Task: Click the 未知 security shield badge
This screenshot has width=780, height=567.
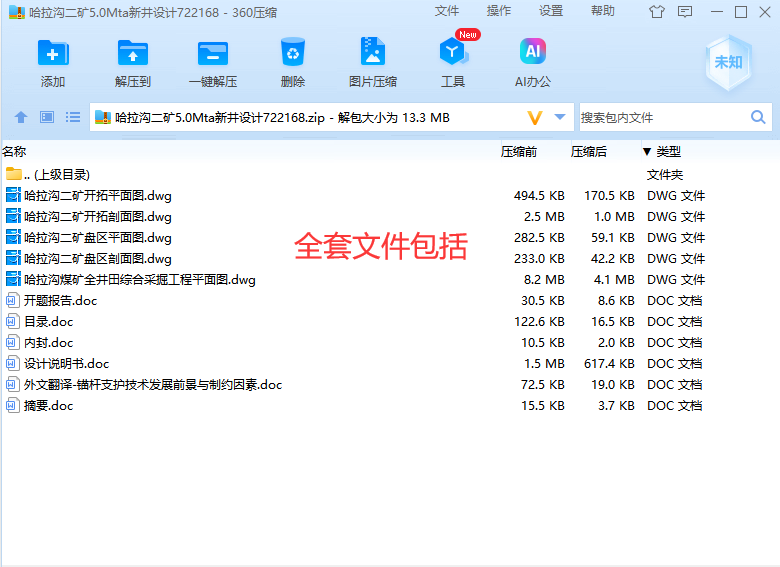Action: click(x=728, y=62)
